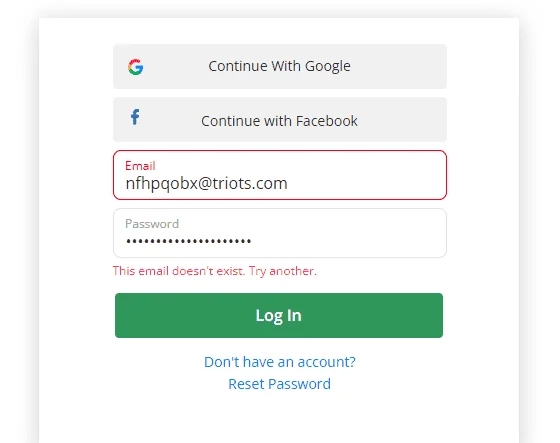Place cursor in the nfhpqobx@triots.com text
This screenshot has width=560, height=443.
click(x=206, y=184)
